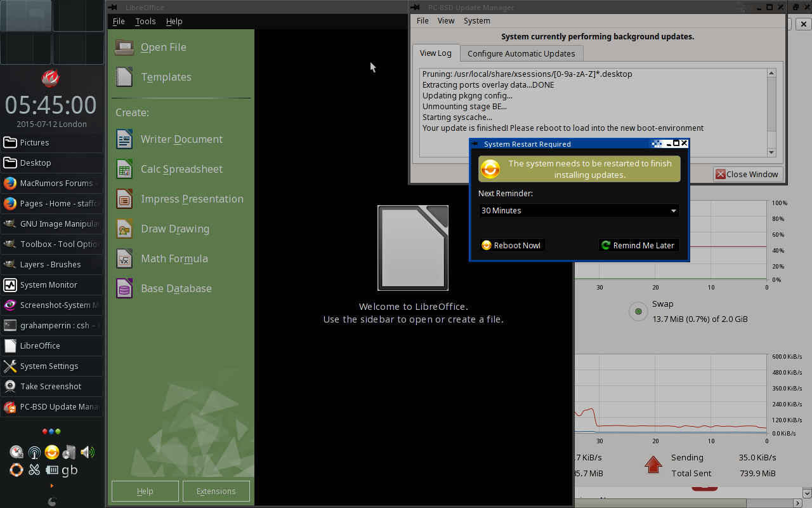This screenshot has width=812, height=508.
Task: Switch to System Monitor task
Action: click(x=51, y=285)
